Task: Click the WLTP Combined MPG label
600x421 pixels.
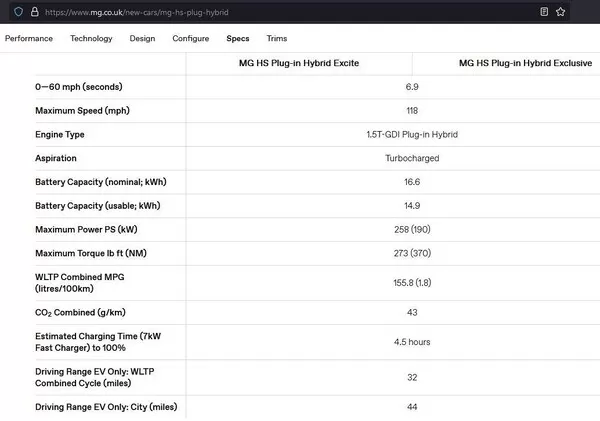Action: pos(80,282)
